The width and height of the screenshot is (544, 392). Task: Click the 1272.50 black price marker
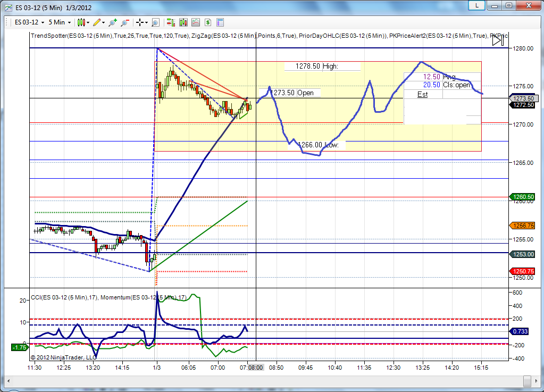pos(523,105)
